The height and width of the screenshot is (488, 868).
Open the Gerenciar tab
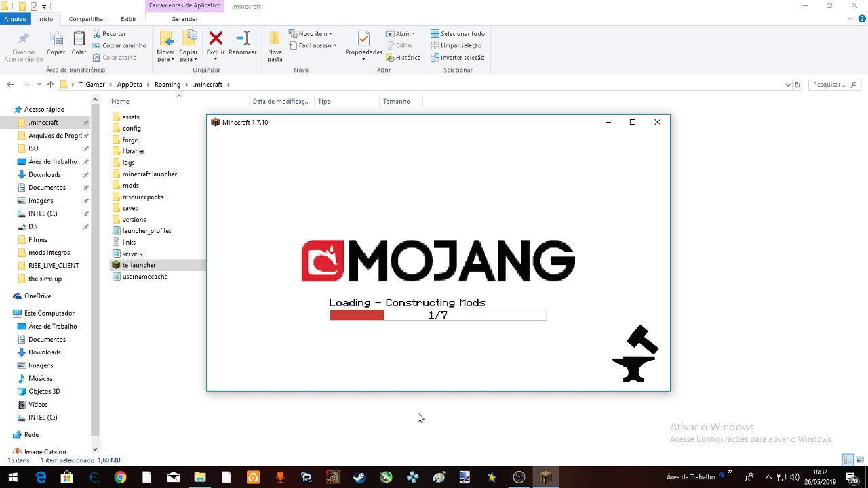click(x=184, y=19)
